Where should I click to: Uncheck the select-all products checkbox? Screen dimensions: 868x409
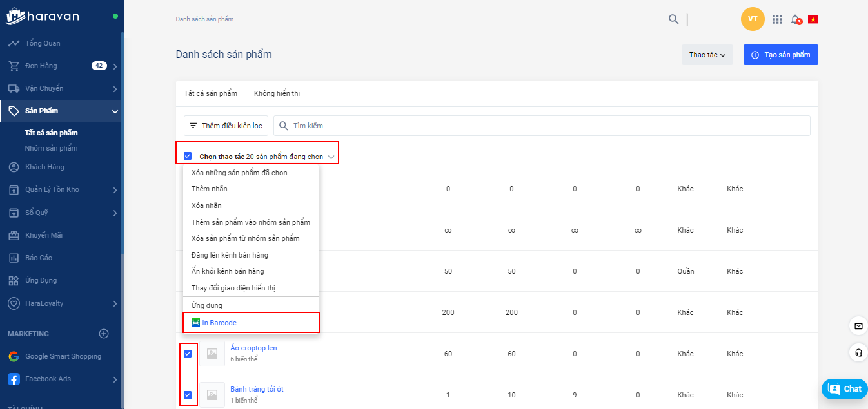pyautogui.click(x=188, y=156)
